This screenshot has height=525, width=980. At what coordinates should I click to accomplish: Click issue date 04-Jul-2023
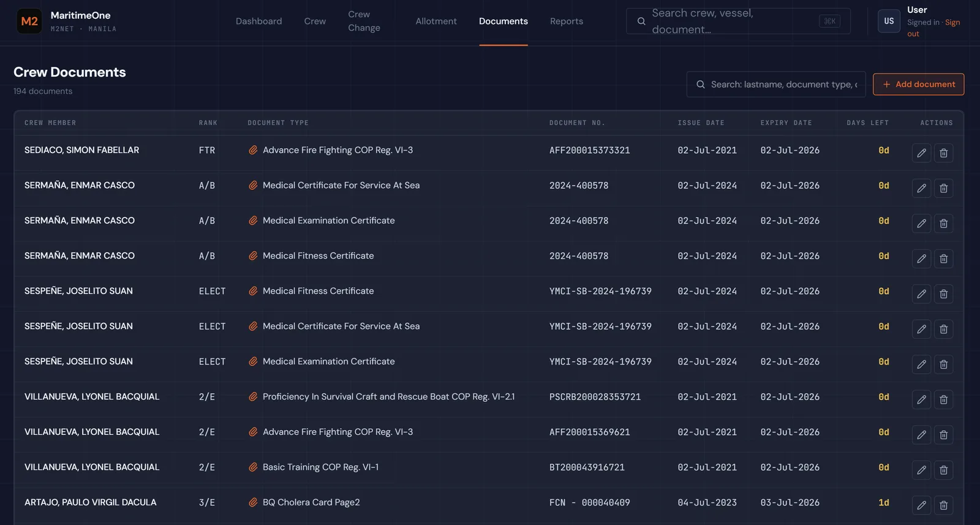coord(707,502)
